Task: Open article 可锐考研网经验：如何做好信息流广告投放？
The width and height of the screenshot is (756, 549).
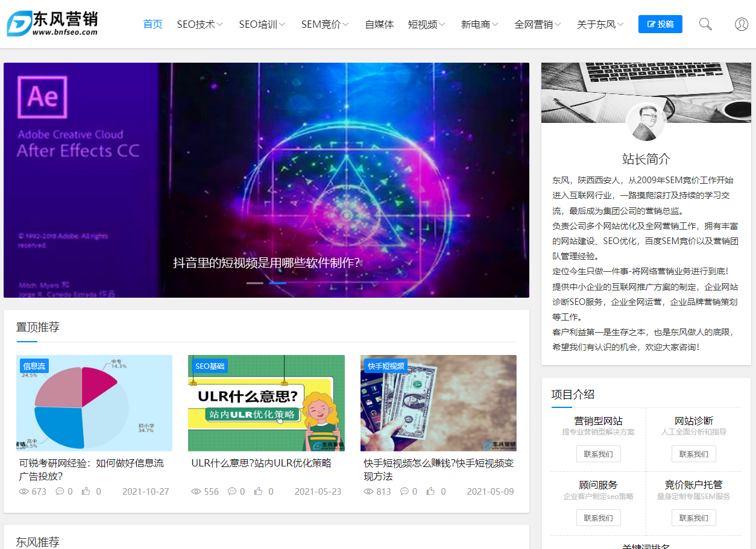Action: (x=91, y=469)
